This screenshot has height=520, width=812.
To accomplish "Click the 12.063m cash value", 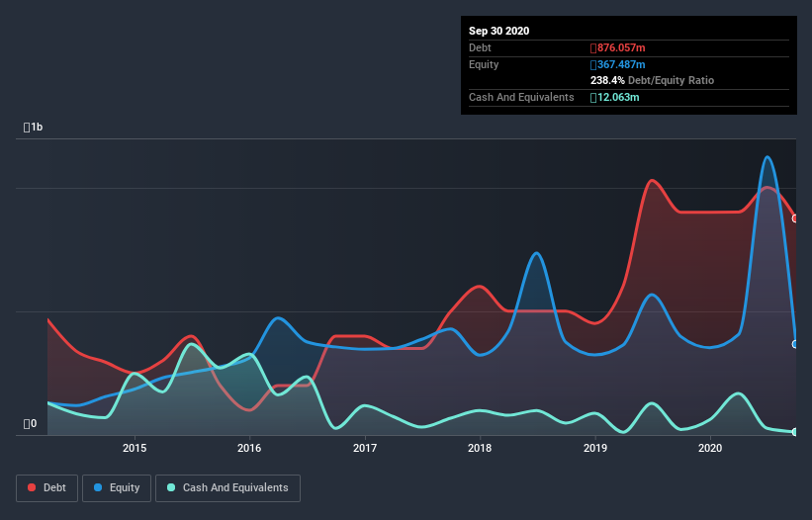I will pos(615,97).
